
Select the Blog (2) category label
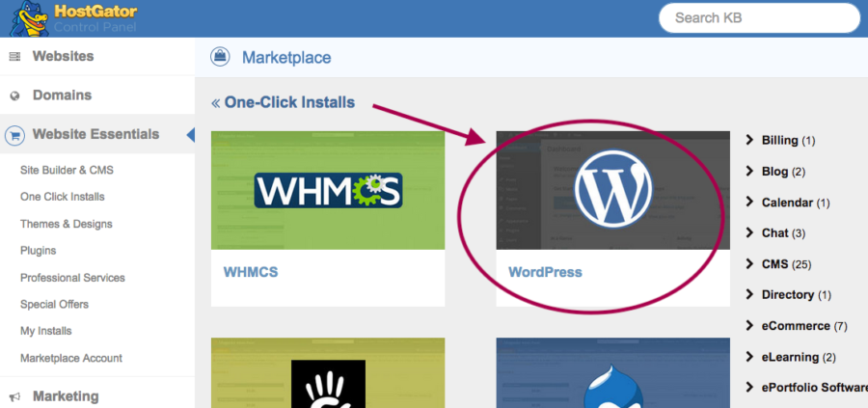783,172
